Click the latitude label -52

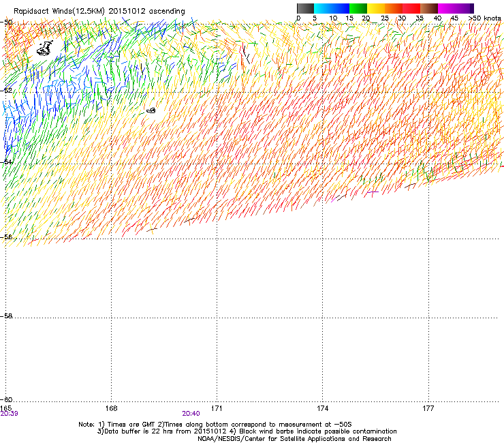pos(6,91)
